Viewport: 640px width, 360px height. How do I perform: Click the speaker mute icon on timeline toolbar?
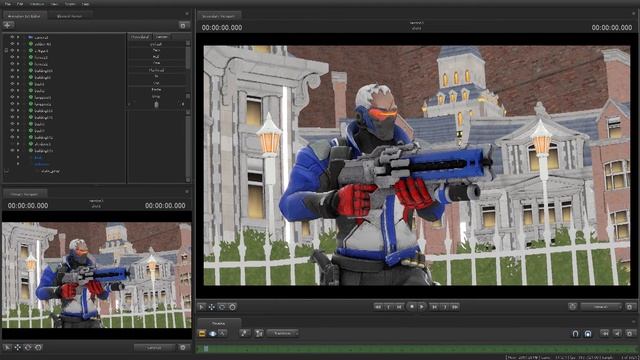coord(617,333)
